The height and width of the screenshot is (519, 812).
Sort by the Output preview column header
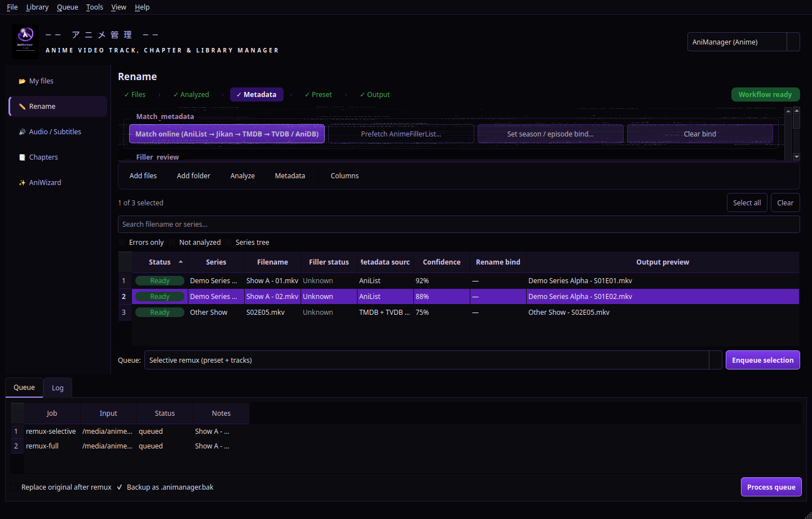663,262
